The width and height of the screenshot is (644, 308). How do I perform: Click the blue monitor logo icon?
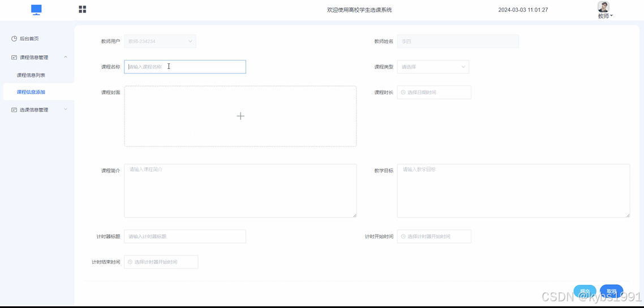click(x=37, y=10)
